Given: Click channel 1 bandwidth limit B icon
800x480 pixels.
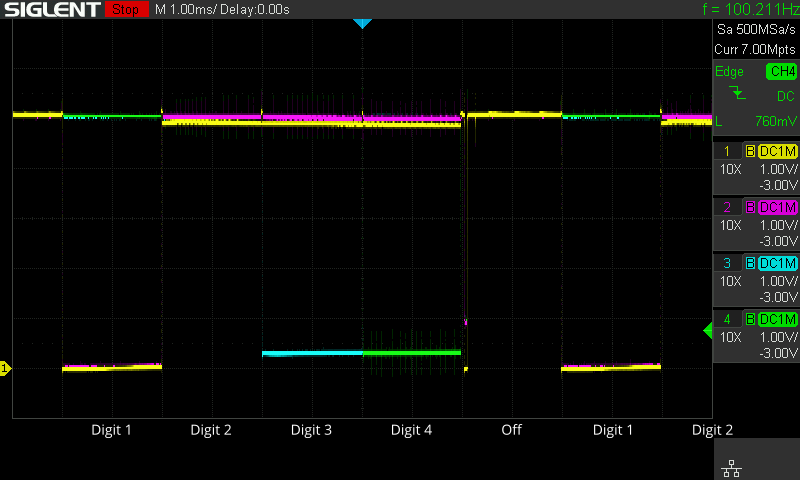Looking at the screenshot, I should point(751,151).
